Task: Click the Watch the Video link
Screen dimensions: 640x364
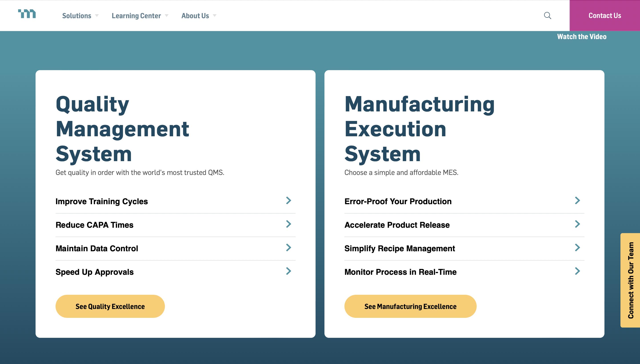Action: coord(582,37)
